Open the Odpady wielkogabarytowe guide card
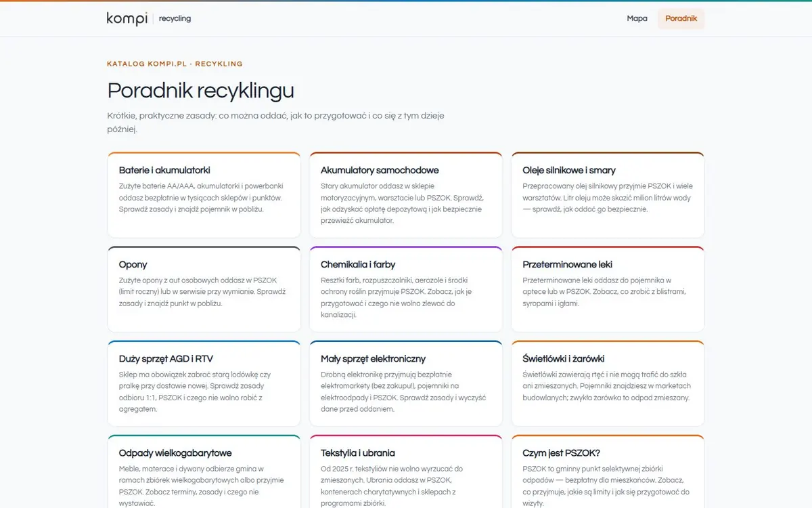 coord(204,471)
